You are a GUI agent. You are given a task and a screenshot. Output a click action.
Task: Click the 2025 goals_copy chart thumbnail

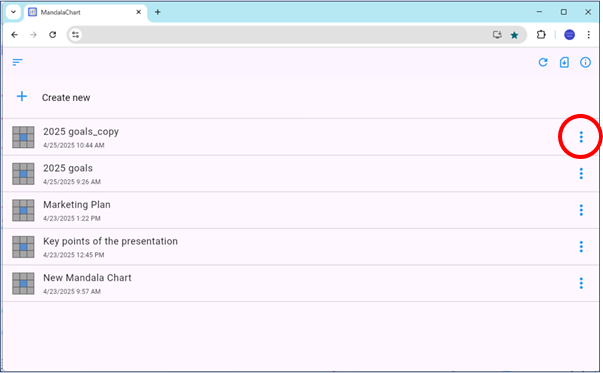tap(23, 137)
